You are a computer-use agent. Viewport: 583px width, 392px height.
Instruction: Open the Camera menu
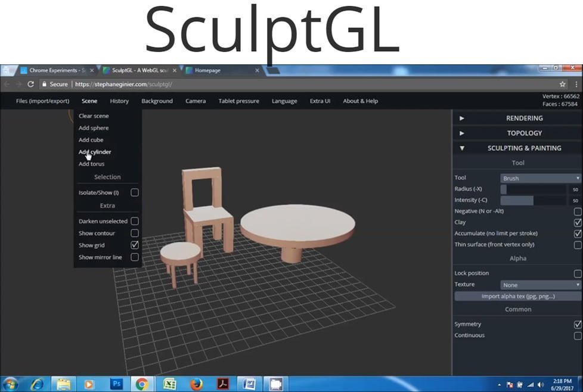[x=196, y=101]
